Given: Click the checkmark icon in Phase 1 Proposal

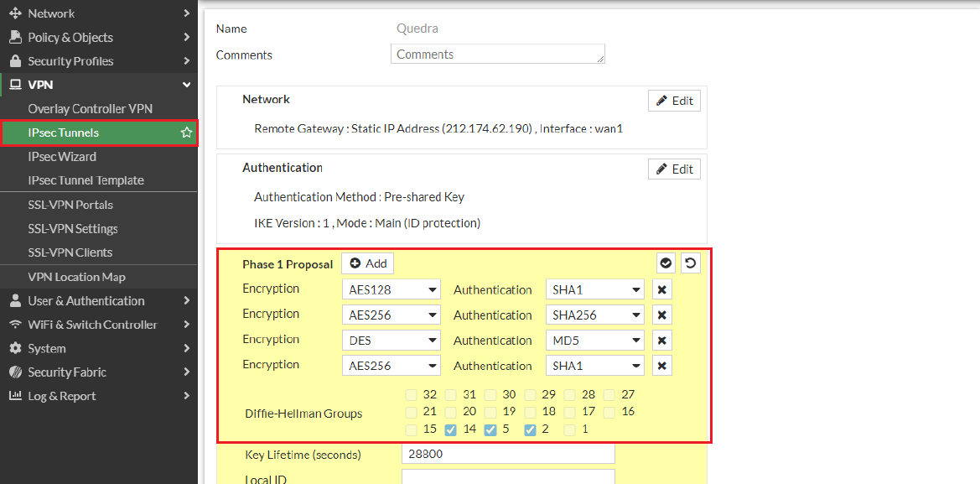Looking at the screenshot, I should coord(666,263).
